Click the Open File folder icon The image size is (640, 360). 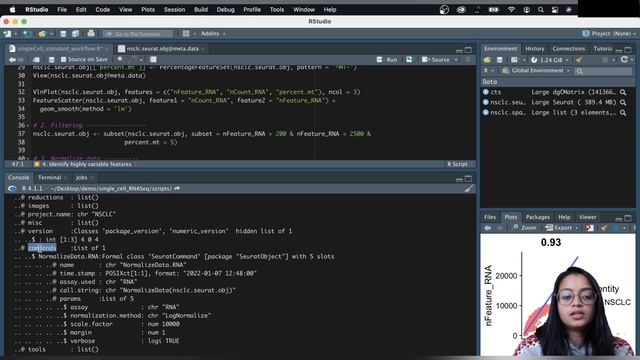[x=42, y=34]
